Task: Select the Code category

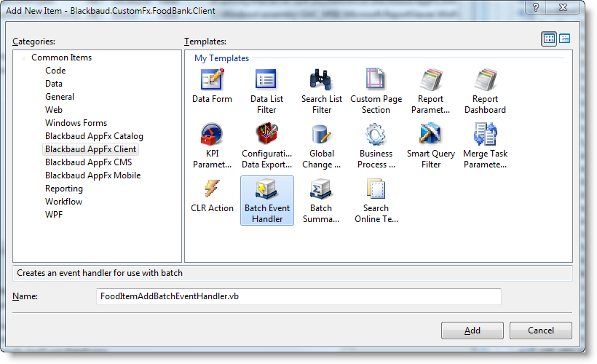Action: 55,71
